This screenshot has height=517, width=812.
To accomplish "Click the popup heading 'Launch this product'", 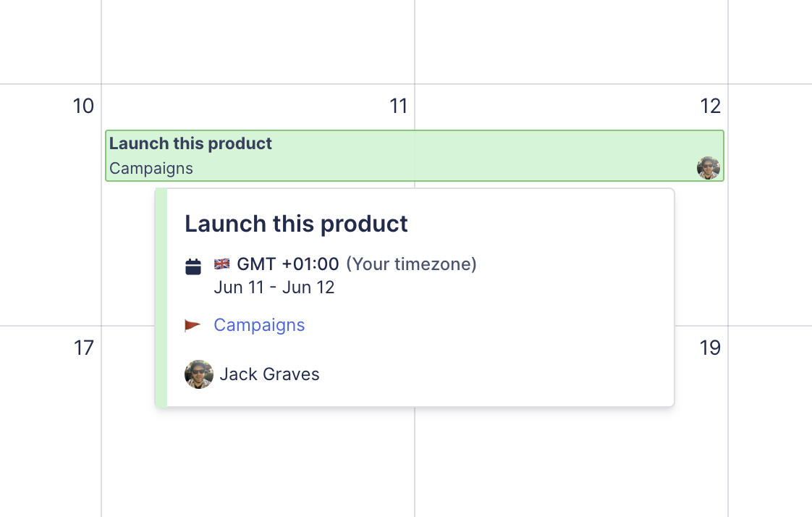I will [x=296, y=224].
